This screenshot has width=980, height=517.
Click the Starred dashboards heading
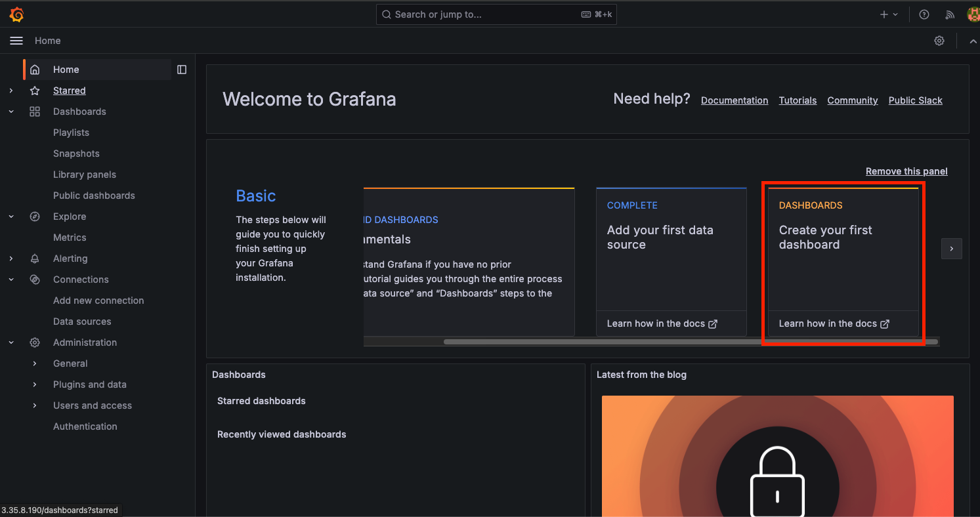tap(261, 401)
